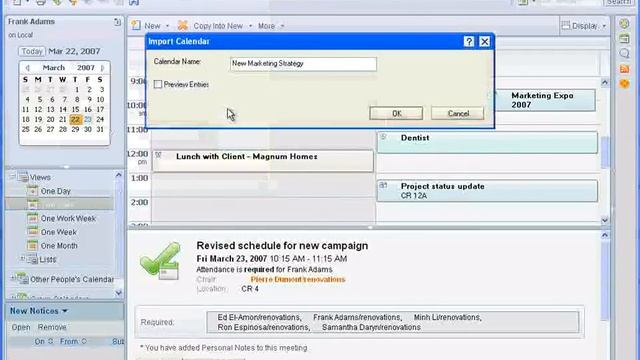The image size is (640, 360).
Task: Click the Copy Into New icon
Action: click(182, 25)
